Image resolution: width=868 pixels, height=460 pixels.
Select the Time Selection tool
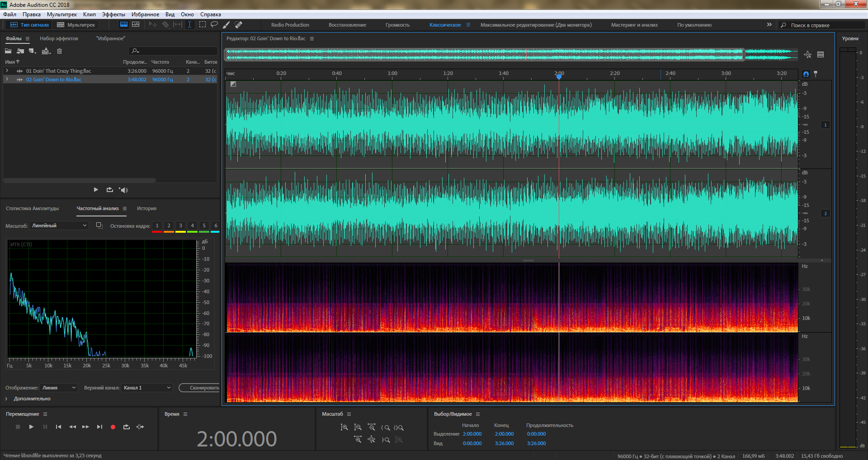[x=190, y=24]
